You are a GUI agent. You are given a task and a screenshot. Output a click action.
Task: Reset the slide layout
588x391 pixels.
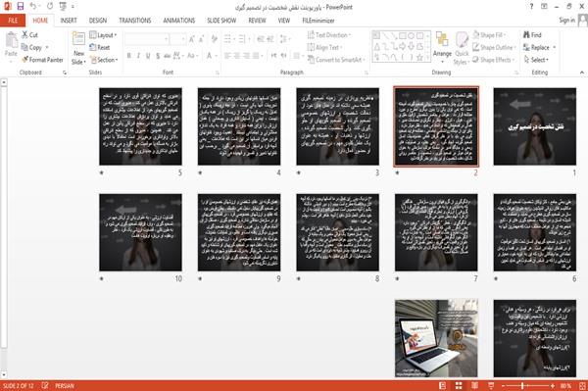tap(99, 47)
